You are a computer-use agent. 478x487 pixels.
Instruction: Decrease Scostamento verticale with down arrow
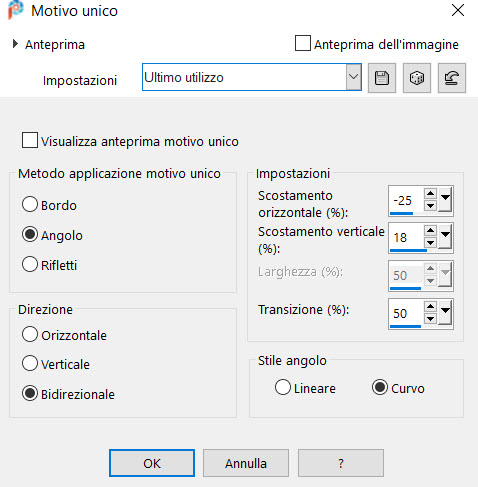tap(430, 243)
